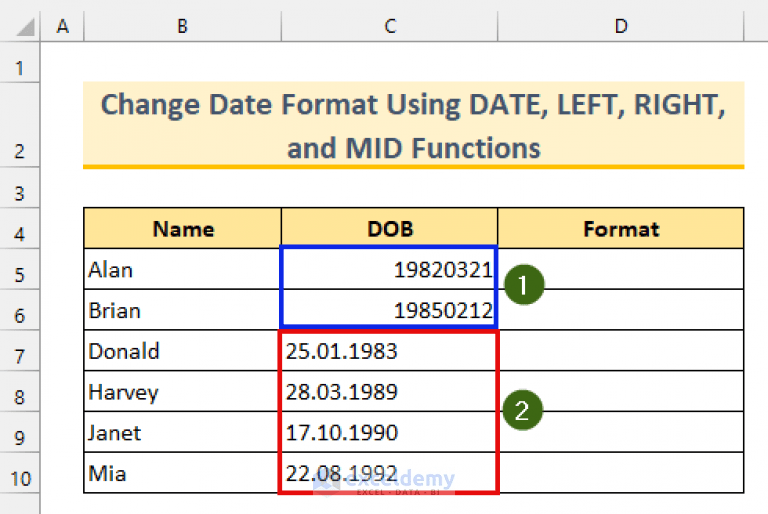Select row 6 header
This screenshot has width=768, height=514.
tap(20, 310)
